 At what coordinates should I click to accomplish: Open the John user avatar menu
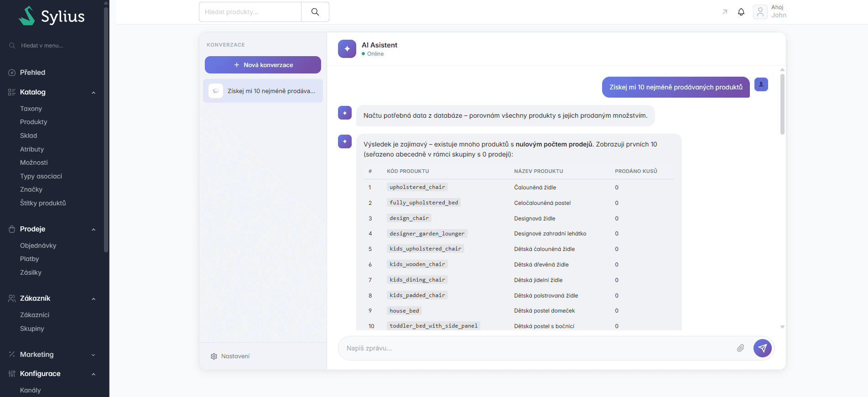tap(760, 12)
